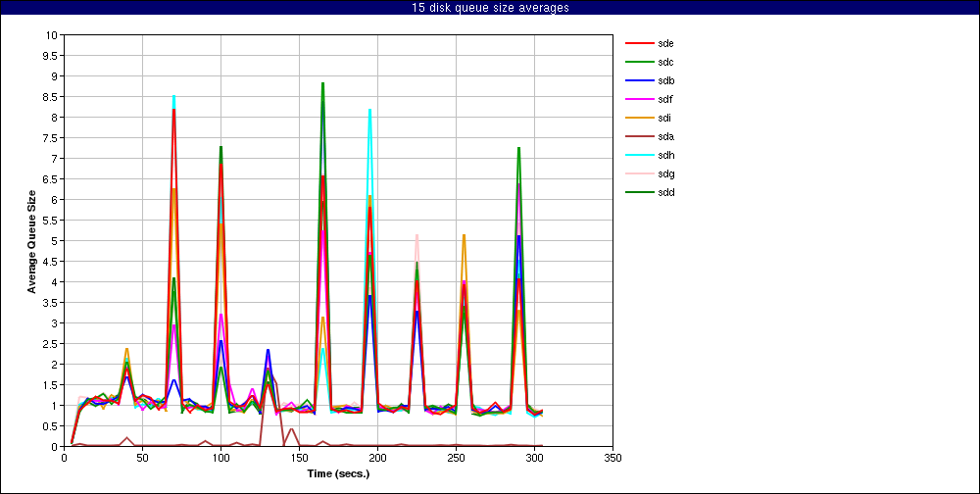Select the sdh legend label
980x494 pixels.
click(x=665, y=155)
